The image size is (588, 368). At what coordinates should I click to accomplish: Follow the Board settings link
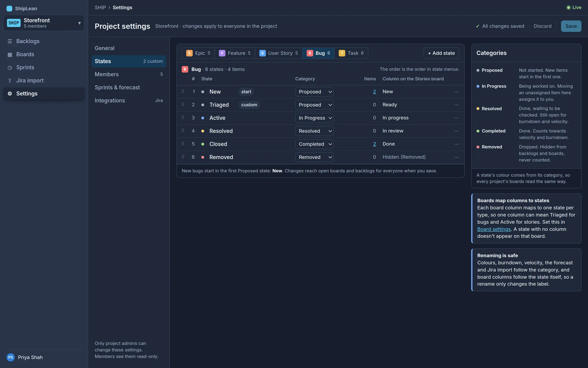494,229
